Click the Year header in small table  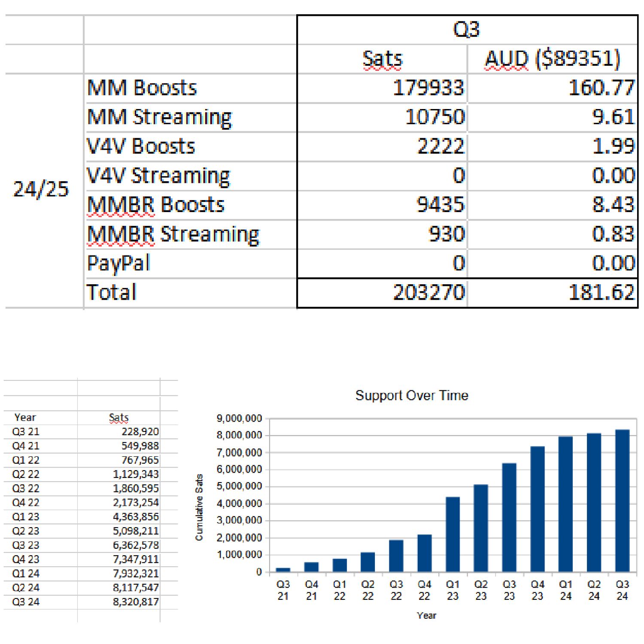click(x=25, y=417)
